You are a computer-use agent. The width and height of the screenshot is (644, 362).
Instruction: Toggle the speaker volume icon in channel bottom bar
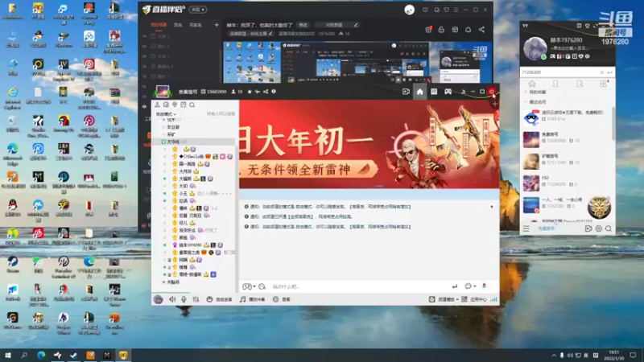pos(172,299)
